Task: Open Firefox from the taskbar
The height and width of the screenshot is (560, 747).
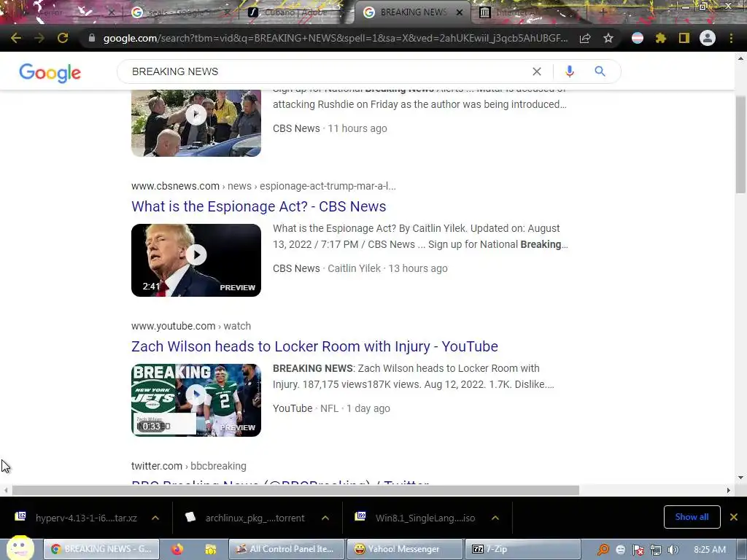Action: [177, 549]
